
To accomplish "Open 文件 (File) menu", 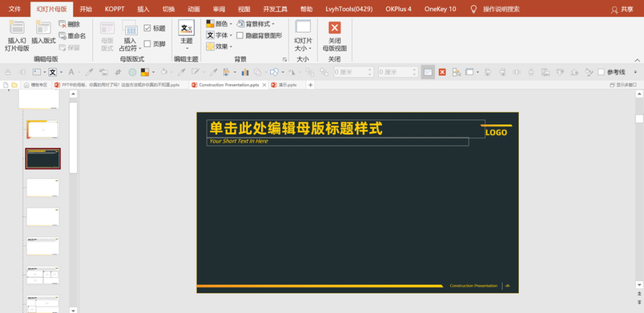I will [x=15, y=9].
